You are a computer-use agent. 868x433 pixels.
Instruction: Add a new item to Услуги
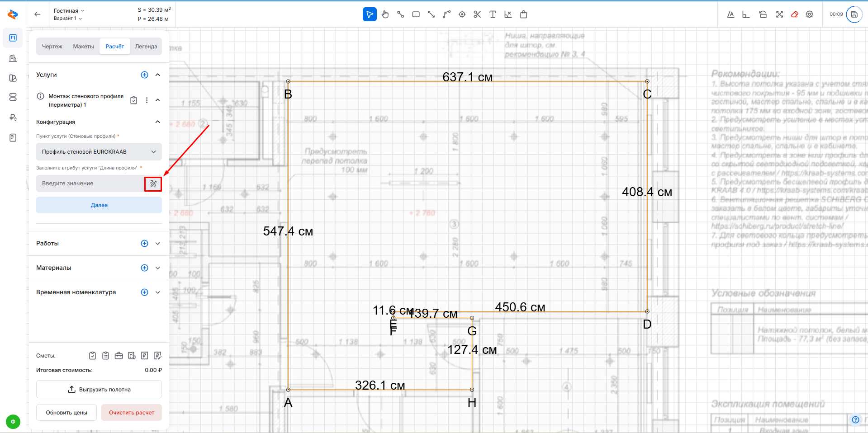pyautogui.click(x=144, y=75)
